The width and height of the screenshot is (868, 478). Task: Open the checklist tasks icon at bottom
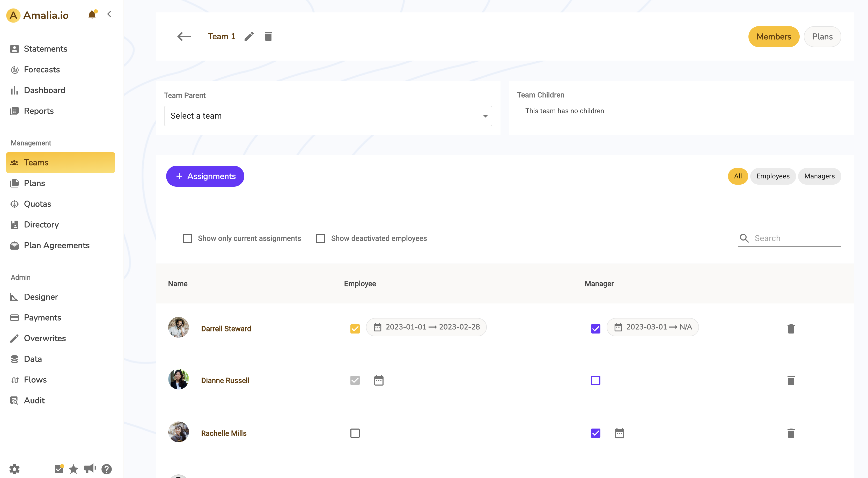[x=59, y=469]
